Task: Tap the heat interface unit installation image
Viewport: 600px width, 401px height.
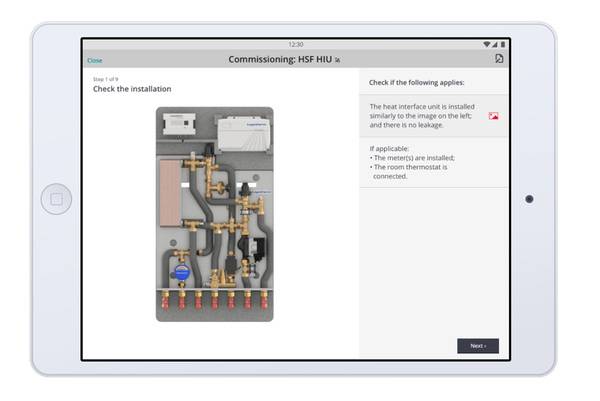Action: coord(214,214)
